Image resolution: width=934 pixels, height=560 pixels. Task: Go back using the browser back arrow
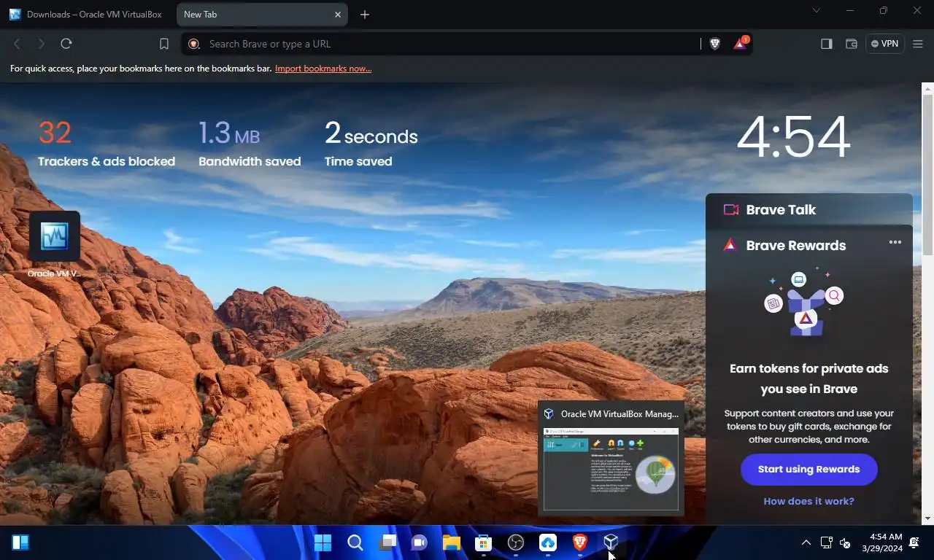coord(18,44)
